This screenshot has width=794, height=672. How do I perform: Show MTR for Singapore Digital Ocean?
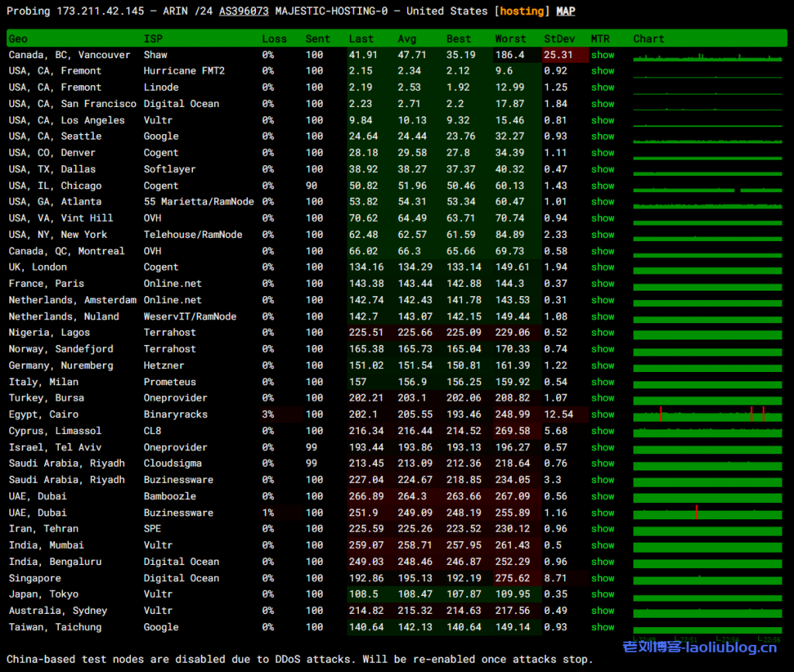coord(602,577)
